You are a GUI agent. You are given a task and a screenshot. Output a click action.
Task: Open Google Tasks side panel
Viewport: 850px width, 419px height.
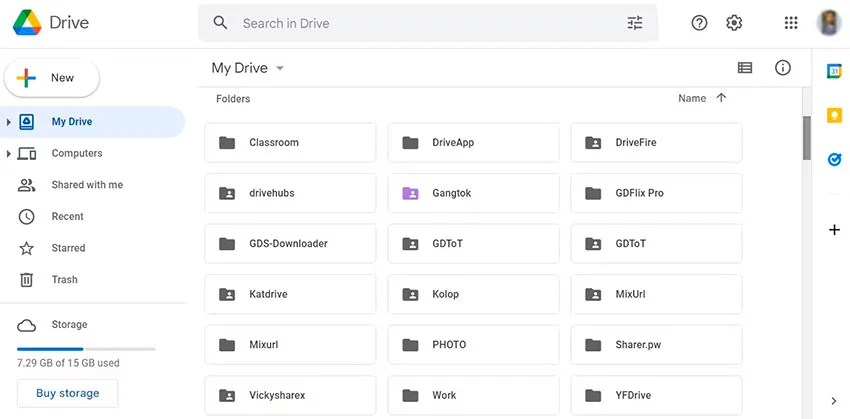pos(834,159)
